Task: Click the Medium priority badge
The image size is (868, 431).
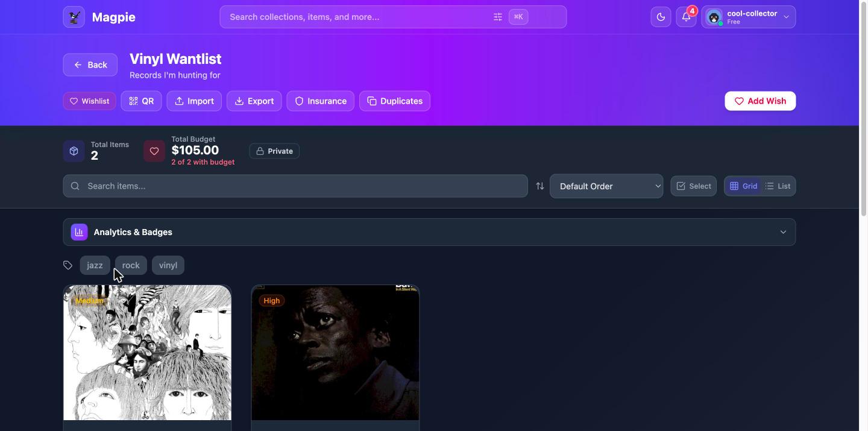Action: (89, 301)
